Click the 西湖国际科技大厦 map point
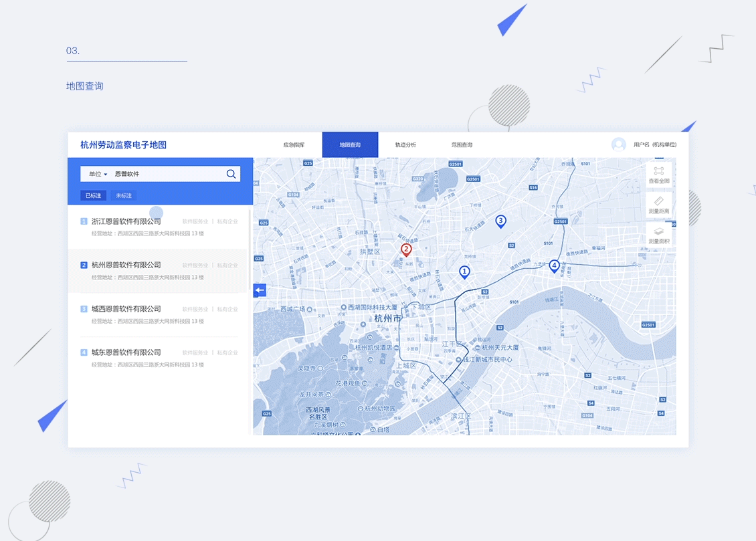 coord(370,308)
